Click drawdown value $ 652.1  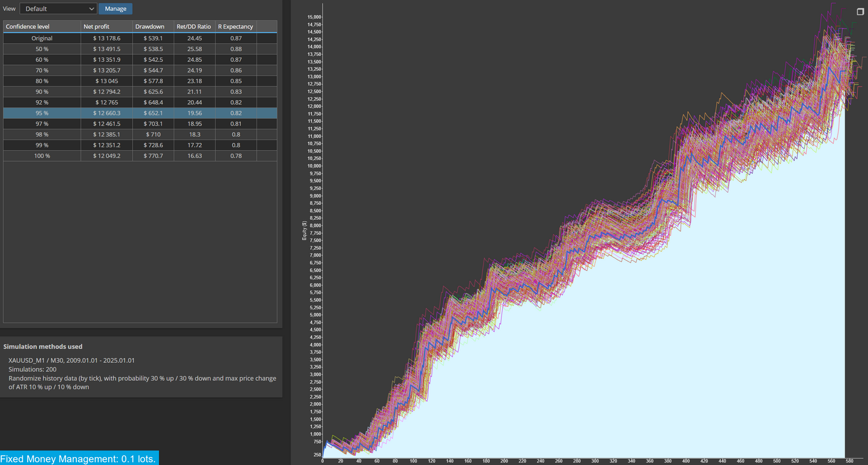pos(153,113)
